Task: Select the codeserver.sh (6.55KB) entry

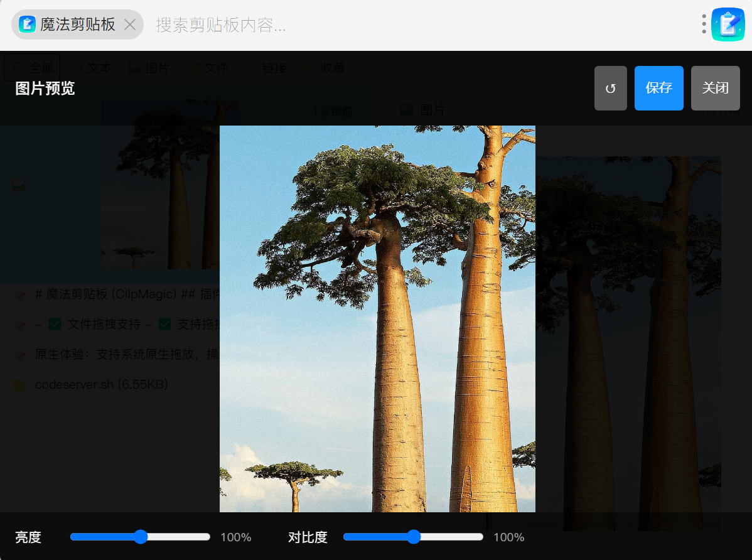Action: [x=101, y=384]
